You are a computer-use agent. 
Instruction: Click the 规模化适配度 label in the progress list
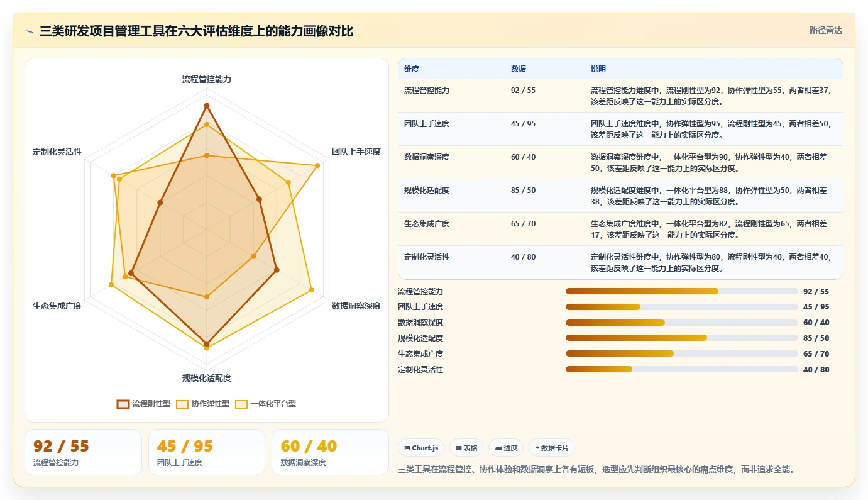click(420, 338)
